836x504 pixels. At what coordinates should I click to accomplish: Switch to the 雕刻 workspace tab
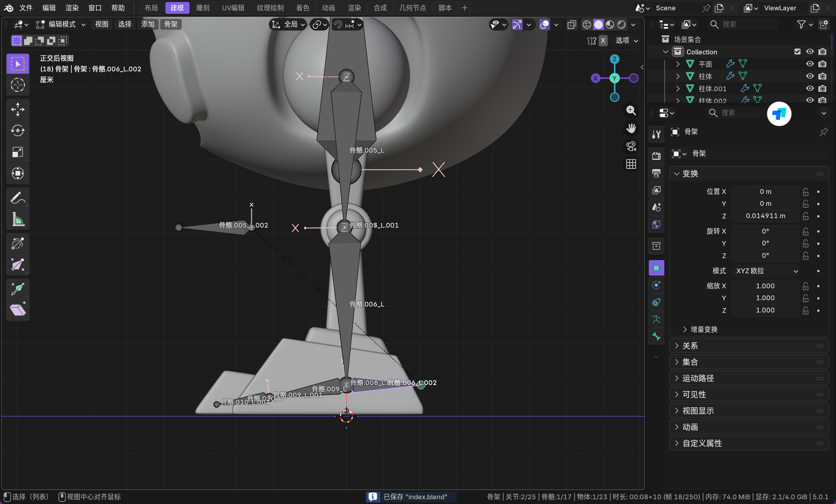203,8
